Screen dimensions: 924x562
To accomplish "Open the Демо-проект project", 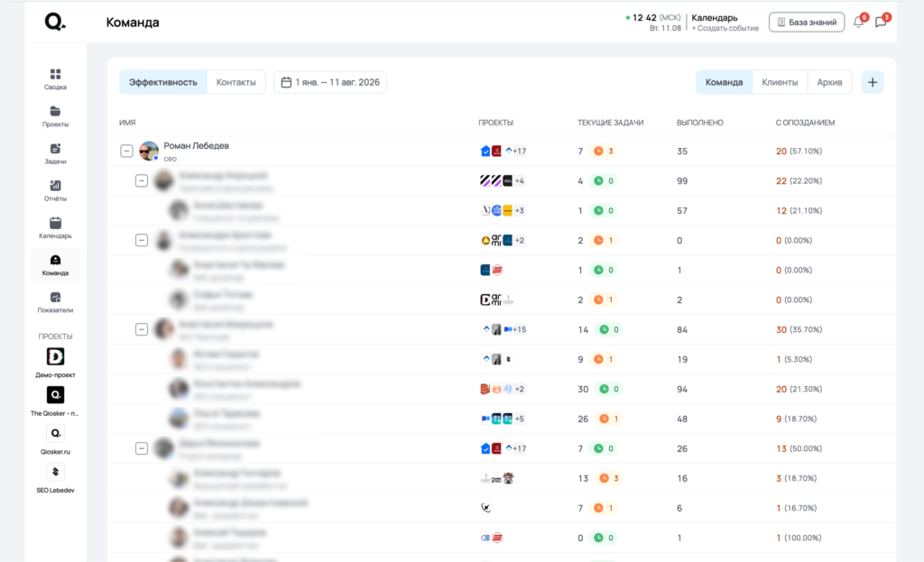I will point(55,363).
